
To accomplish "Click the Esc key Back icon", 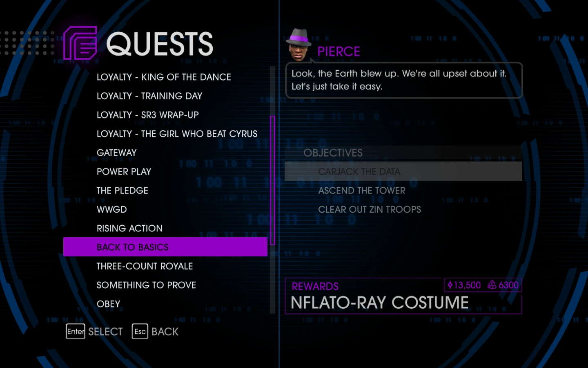I will (140, 331).
